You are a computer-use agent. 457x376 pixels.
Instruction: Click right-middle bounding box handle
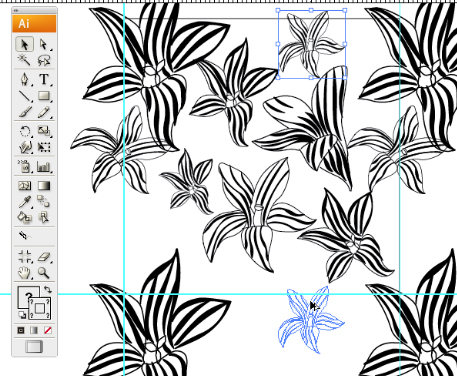(x=345, y=44)
